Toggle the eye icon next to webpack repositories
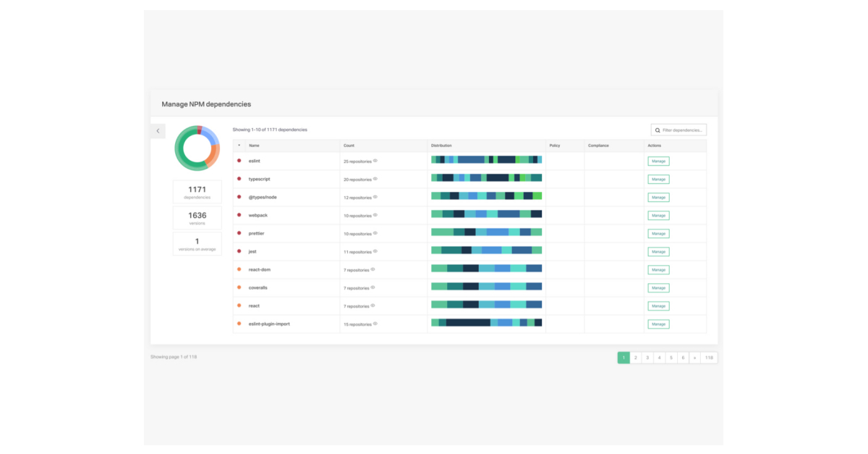 (x=374, y=214)
